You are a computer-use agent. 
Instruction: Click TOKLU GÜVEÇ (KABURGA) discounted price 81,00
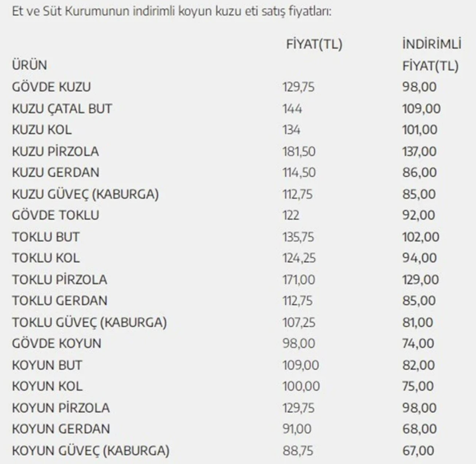click(418, 322)
